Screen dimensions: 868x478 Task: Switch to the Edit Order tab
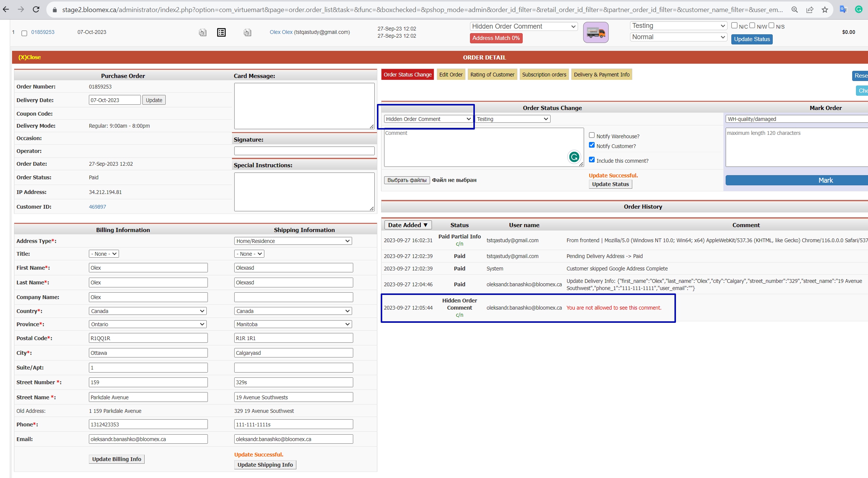pyautogui.click(x=451, y=75)
